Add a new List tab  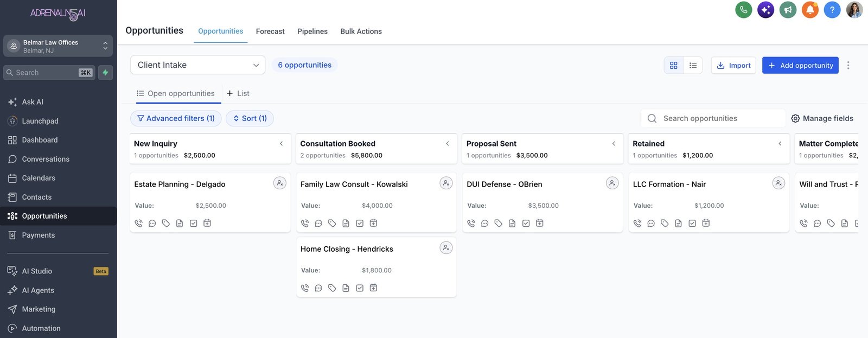(238, 93)
